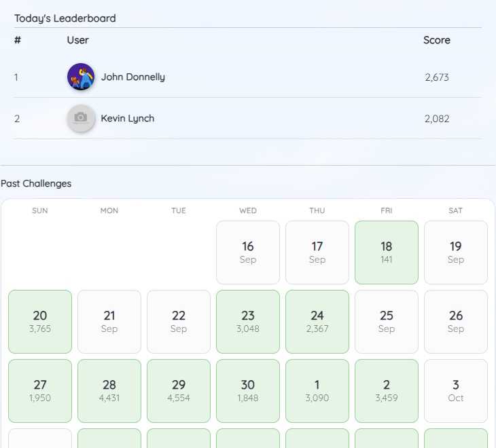Viewport: 496px width, 448px height.
Task: Open the 20 challenge scoring 3,765
Action: 40,322
